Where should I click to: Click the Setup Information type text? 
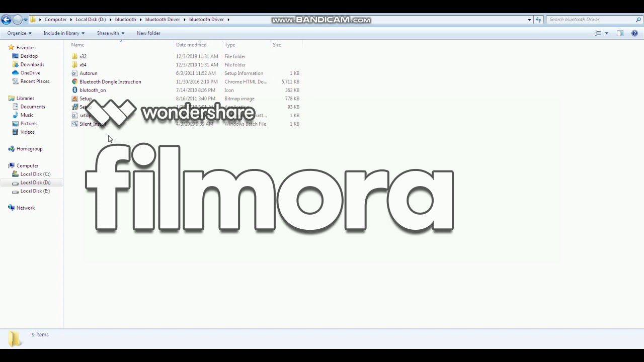(244, 73)
